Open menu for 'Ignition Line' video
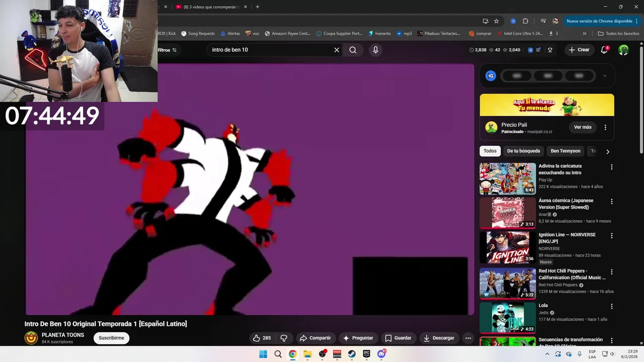 [612, 236]
